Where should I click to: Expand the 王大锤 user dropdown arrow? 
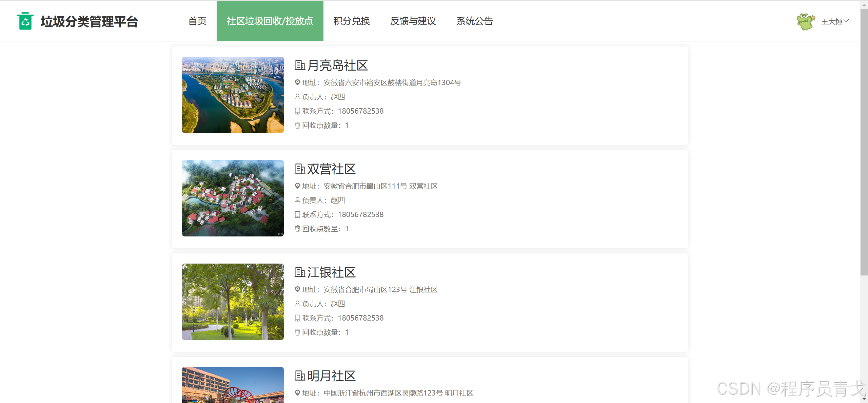pyautogui.click(x=846, y=21)
